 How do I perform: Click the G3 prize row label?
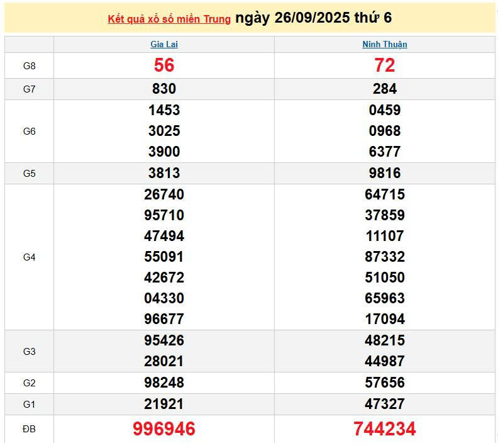coord(29,351)
